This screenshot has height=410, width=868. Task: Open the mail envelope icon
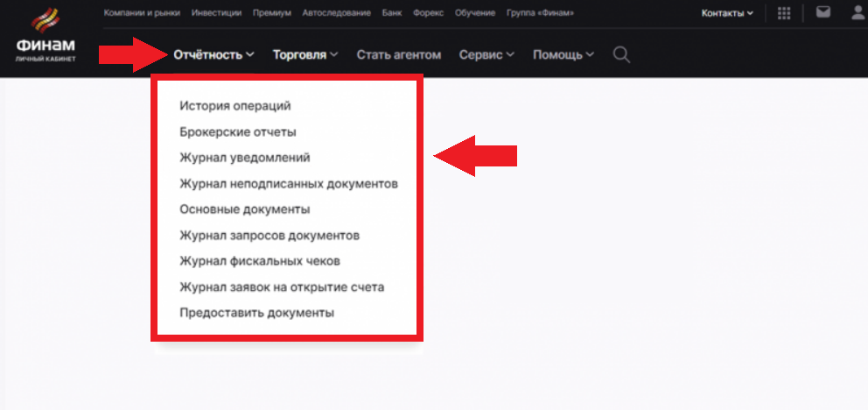(822, 13)
